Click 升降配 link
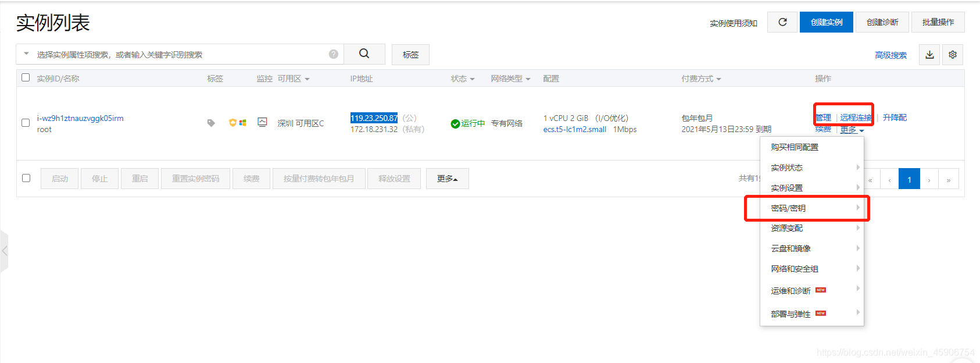 [895, 118]
